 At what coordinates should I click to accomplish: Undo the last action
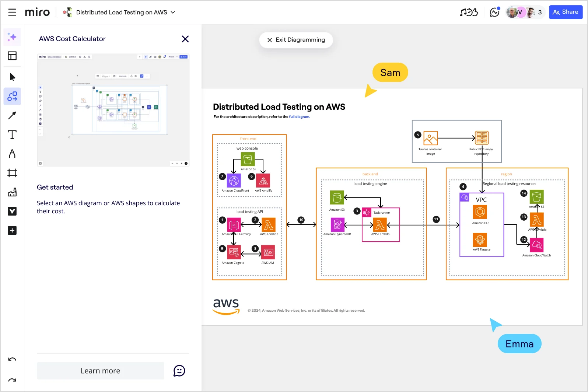click(x=12, y=359)
